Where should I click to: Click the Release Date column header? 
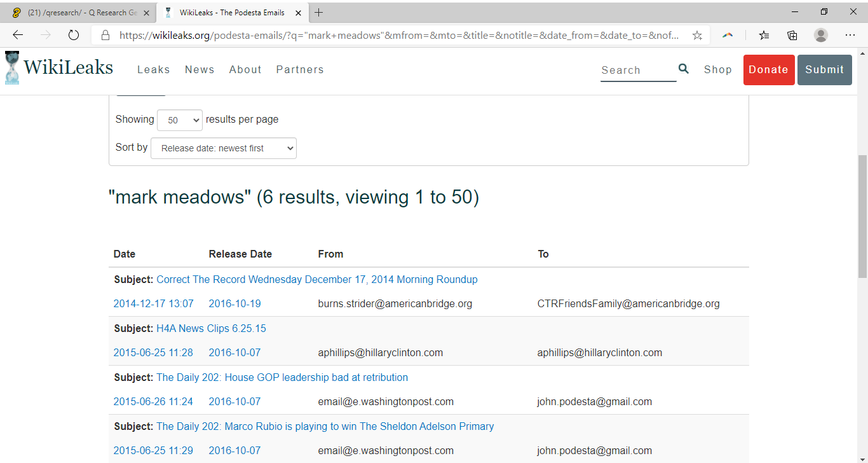[x=240, y=254]
